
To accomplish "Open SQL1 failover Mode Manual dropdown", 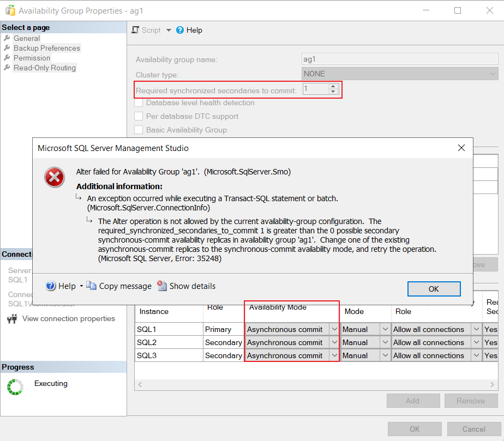I will click(385, 329).
